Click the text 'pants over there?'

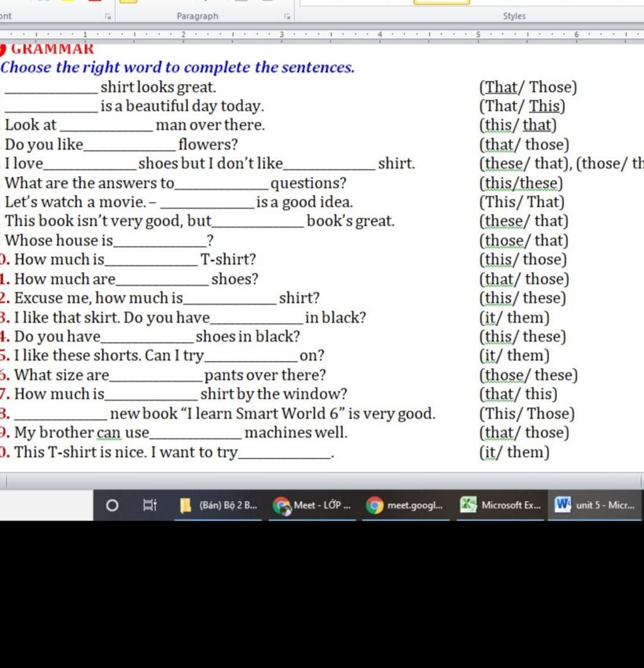265,376
